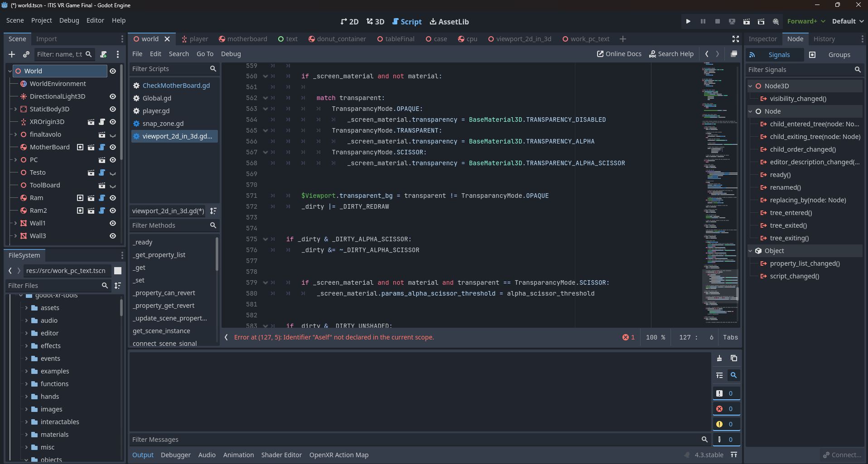Add a new scene tab with plus
The height and width of the screenshot is (464, 868).
pos(623,39)
